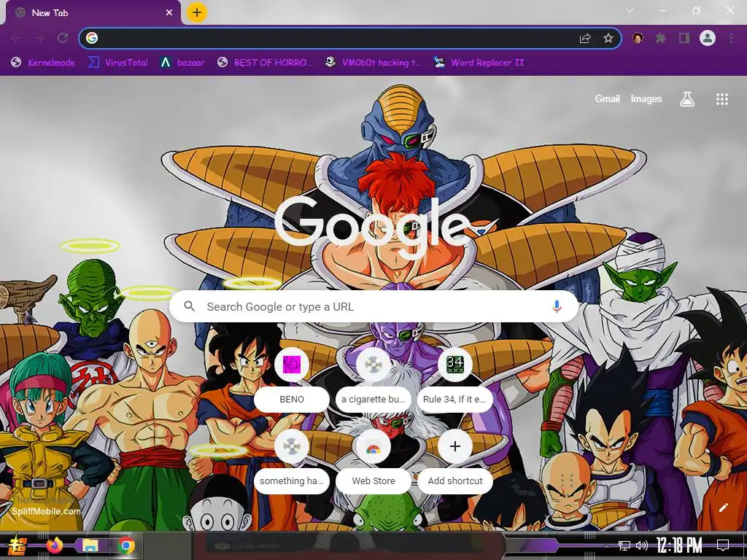The image size is (747, 560).
Task: Open the notification center icon
Action: click(723, 545)
